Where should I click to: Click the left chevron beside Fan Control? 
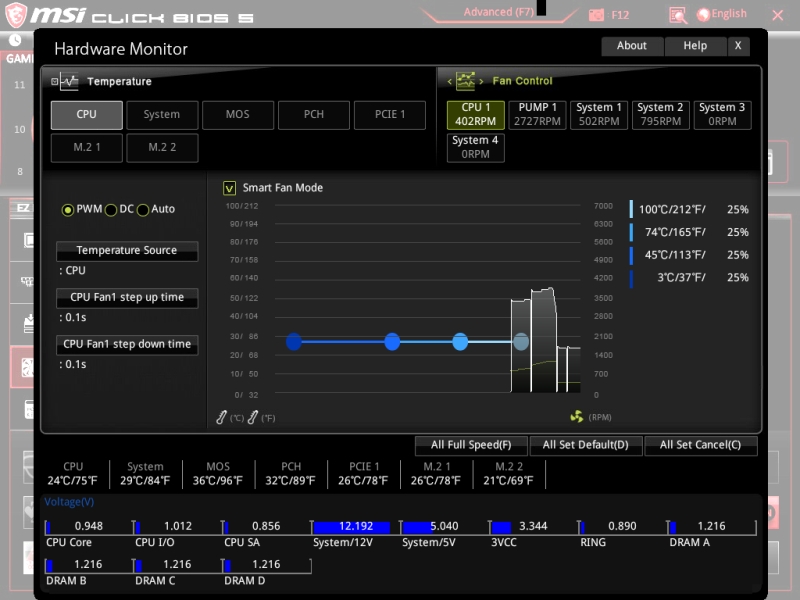[x=449, y=81]
